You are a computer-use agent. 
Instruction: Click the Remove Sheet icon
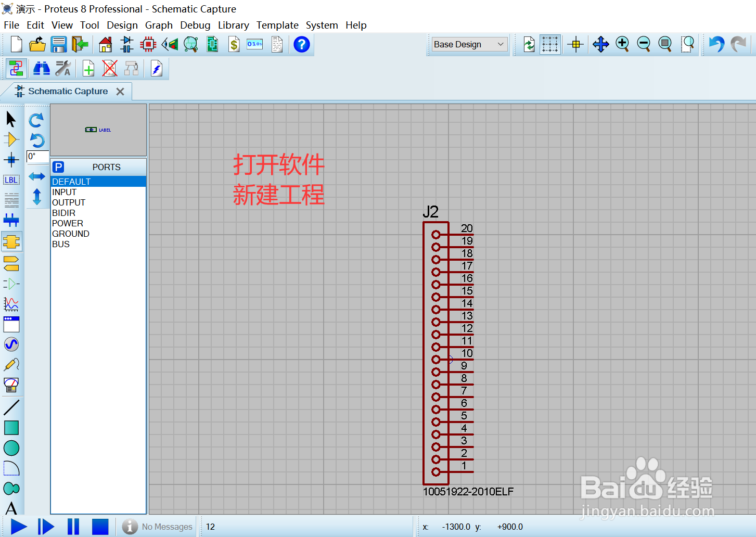click(x=110, y=68)
